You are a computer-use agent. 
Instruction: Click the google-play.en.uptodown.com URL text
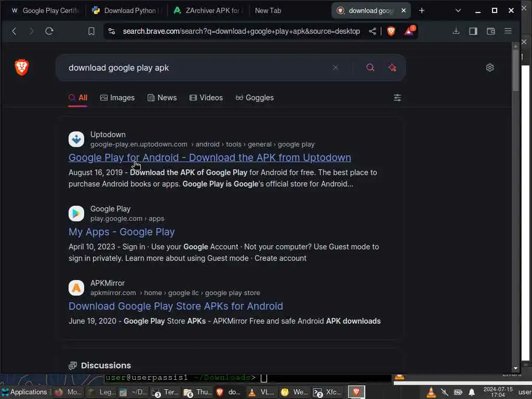[139, 144]
